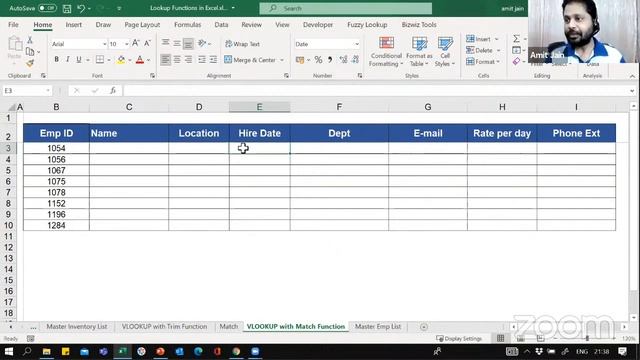Viewport: 640px width, 360px height.
Task: Apply the yellow Fill Color swatch
Action: point(121,60)
